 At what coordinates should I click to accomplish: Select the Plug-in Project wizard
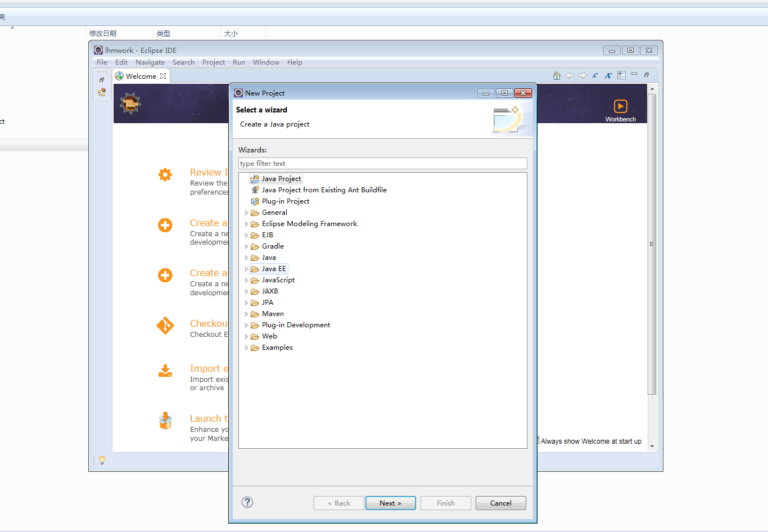[280, 201]
